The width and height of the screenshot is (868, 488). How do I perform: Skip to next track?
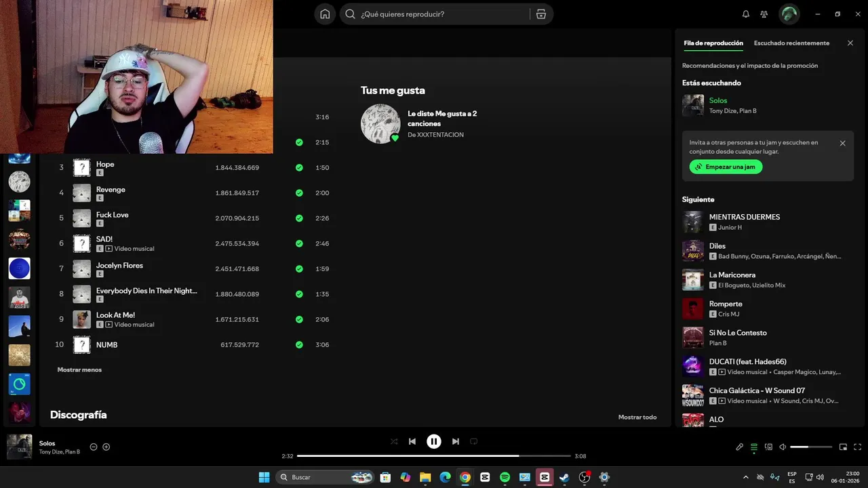(456, 441)
